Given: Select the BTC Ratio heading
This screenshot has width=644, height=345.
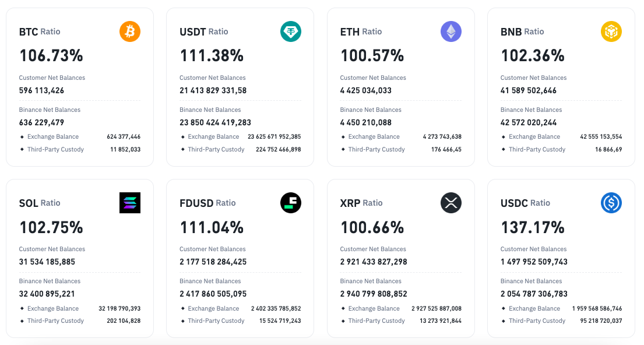Looking at the screenshot, I should [40, 31].
